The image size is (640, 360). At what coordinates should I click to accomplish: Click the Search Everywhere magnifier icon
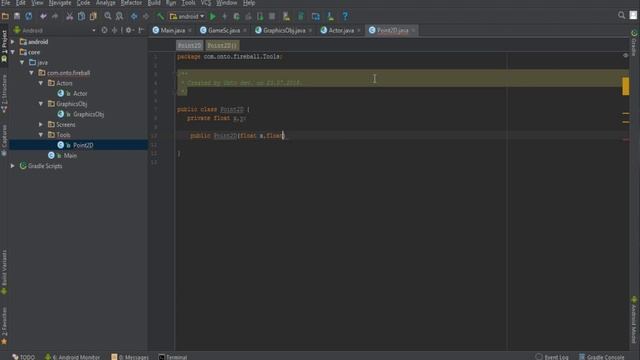click(621, 16)
